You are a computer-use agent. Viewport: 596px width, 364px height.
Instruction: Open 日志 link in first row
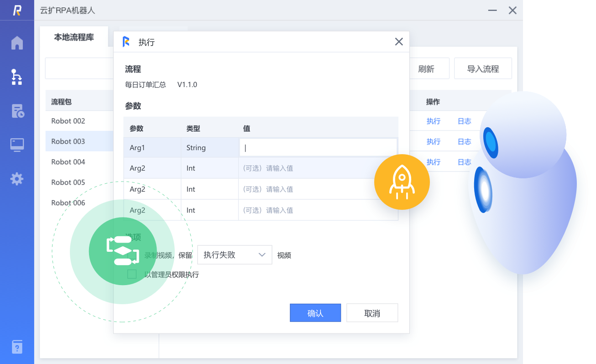coord(464,121)
